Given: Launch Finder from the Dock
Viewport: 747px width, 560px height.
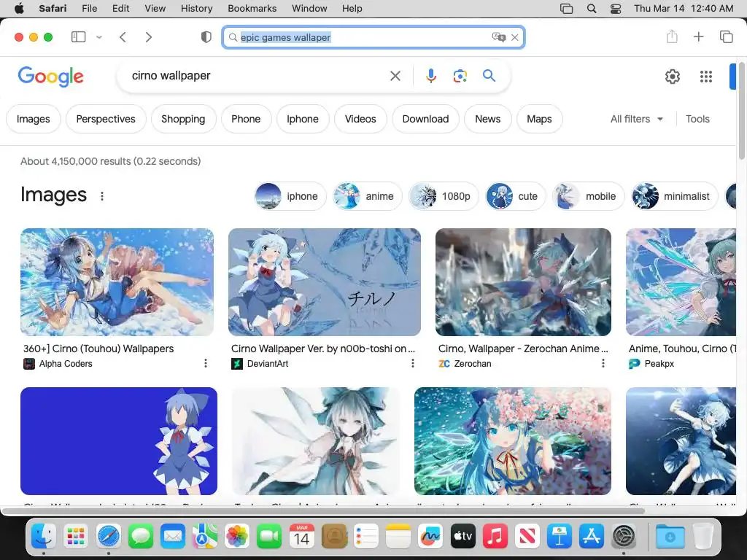Looking at the screenshot, I should click(43, 537).
